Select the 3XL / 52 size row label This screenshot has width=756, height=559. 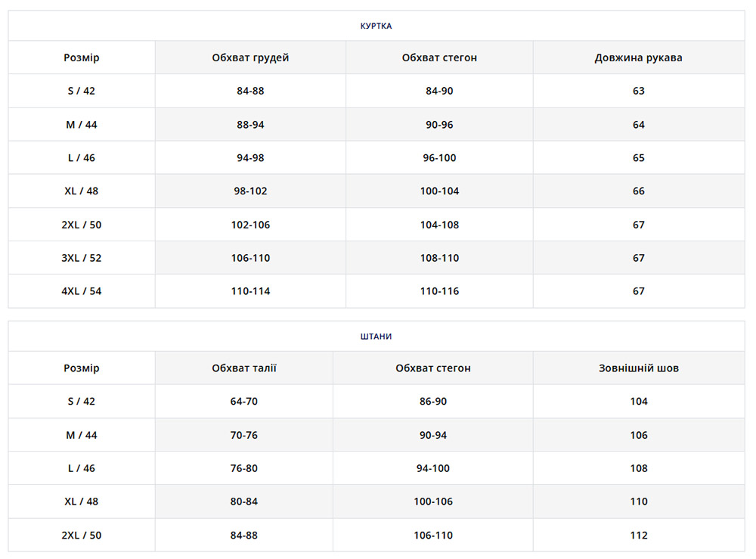pyautogui.click(x=82, y=258)
